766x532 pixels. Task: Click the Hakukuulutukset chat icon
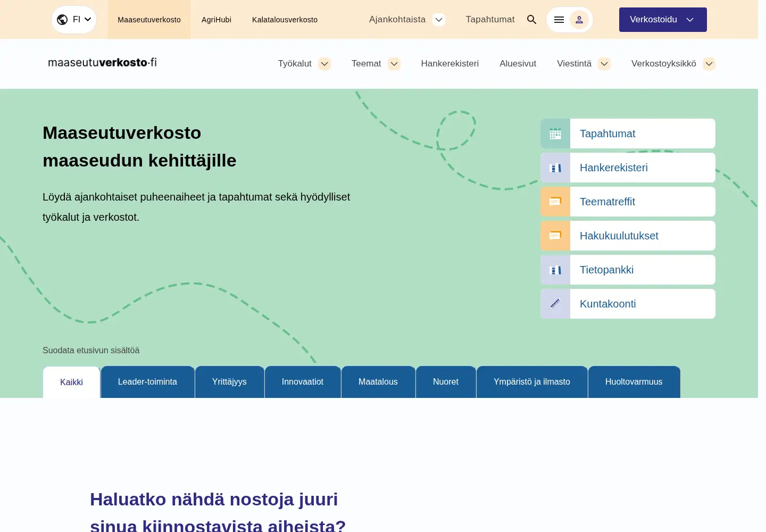pos(555,236)
